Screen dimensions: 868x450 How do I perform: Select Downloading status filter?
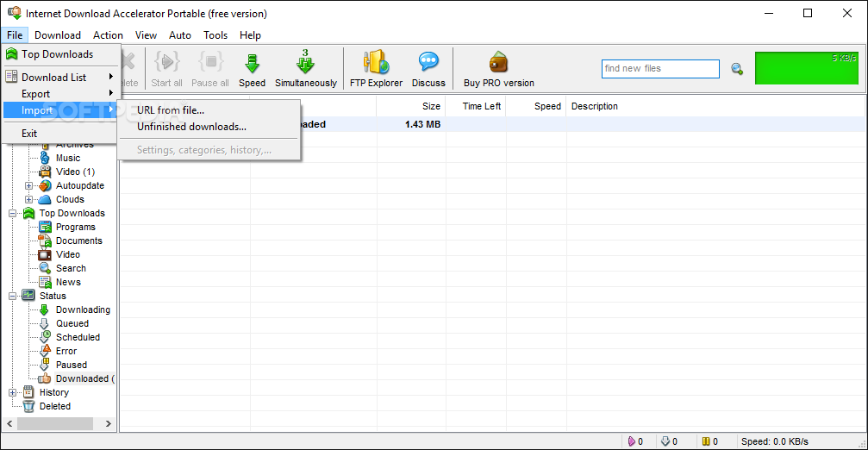coord(83,310)
